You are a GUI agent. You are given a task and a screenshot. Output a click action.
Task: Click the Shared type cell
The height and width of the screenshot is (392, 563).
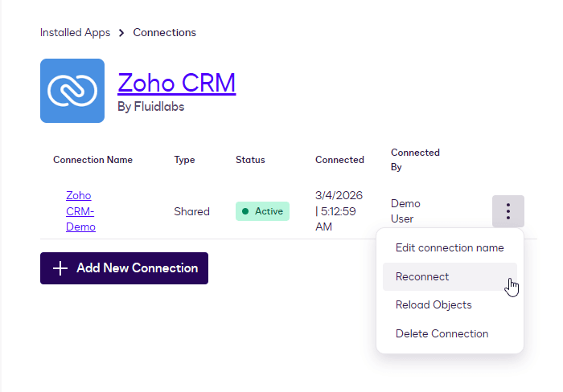click(x=191, y=211)
